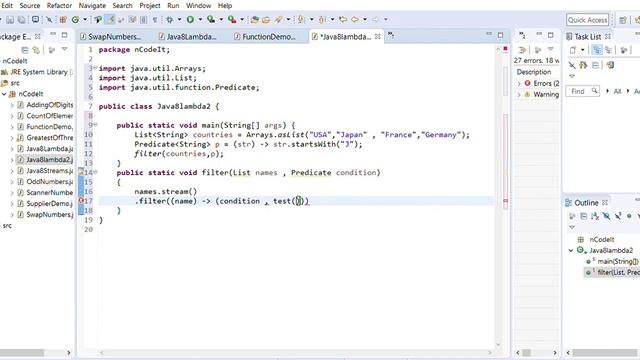The height and width of the screenshot is (360, 640).
Task: Click Collapse All icon in Task List
Action: click(x=596, y=65)
